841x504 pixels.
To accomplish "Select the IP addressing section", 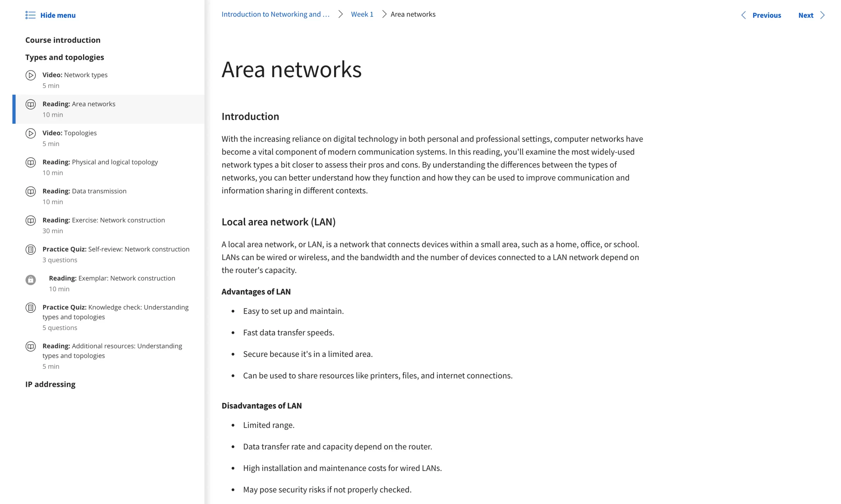I will tap(50, 384).
